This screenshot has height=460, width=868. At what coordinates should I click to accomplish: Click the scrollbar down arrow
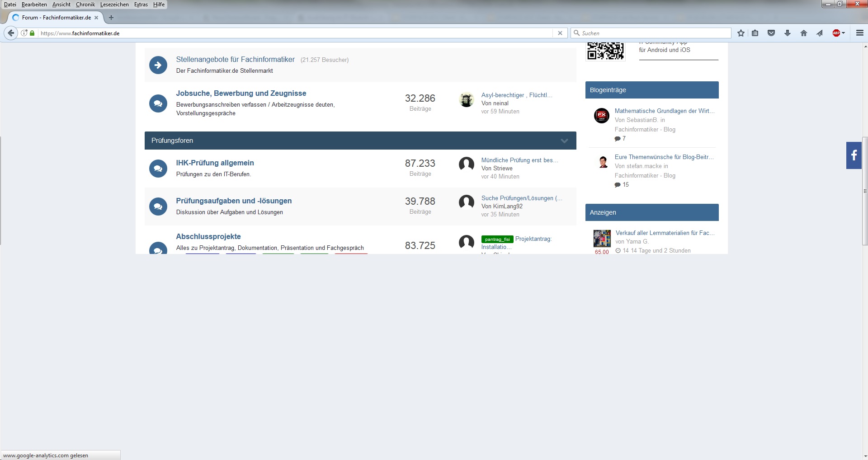[865, 456]
